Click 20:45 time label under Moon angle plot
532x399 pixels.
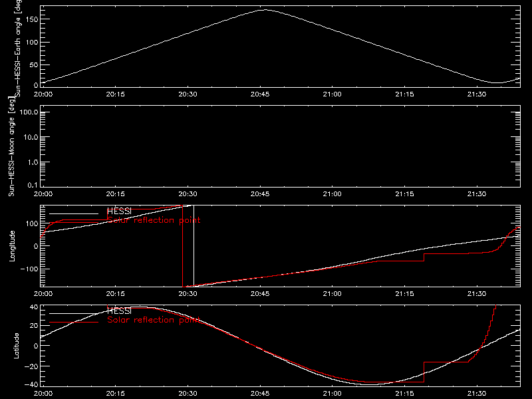[260, 194]
